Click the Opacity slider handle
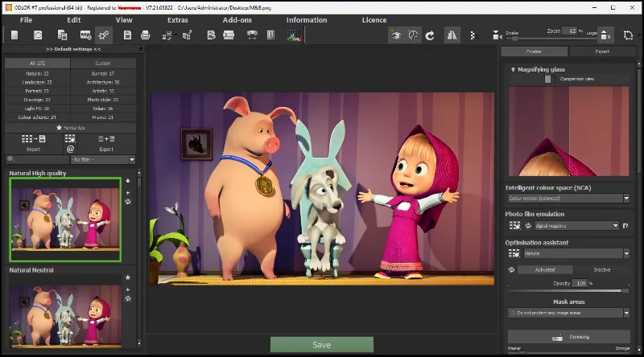 625,290
